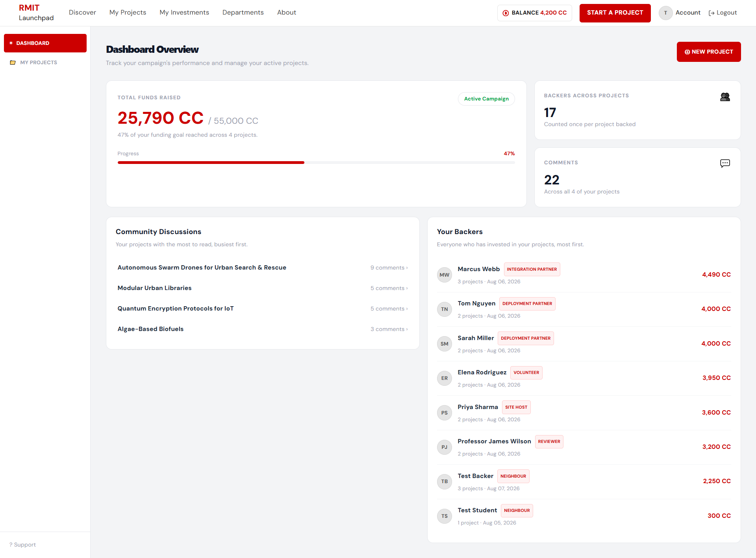Select Dashboard in the sidebar
Viewport: 756px width, 558px height.
(x=45, y=43)
